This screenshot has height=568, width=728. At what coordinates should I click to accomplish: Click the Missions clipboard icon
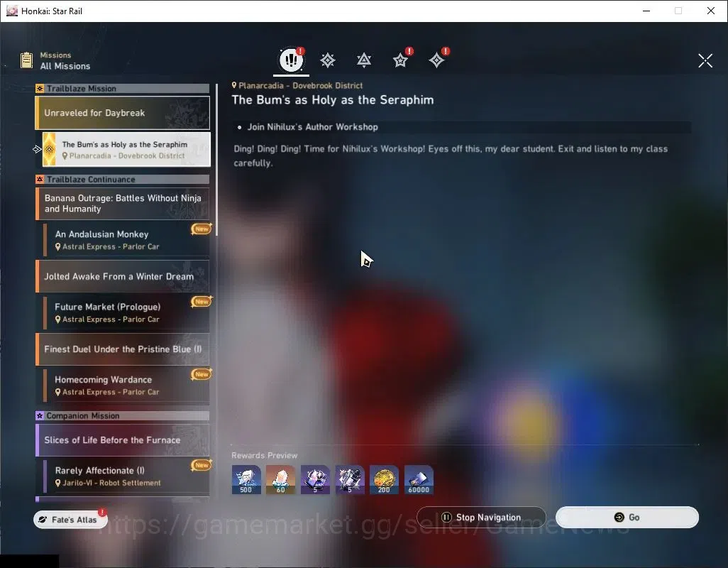(x=27, y=60)
